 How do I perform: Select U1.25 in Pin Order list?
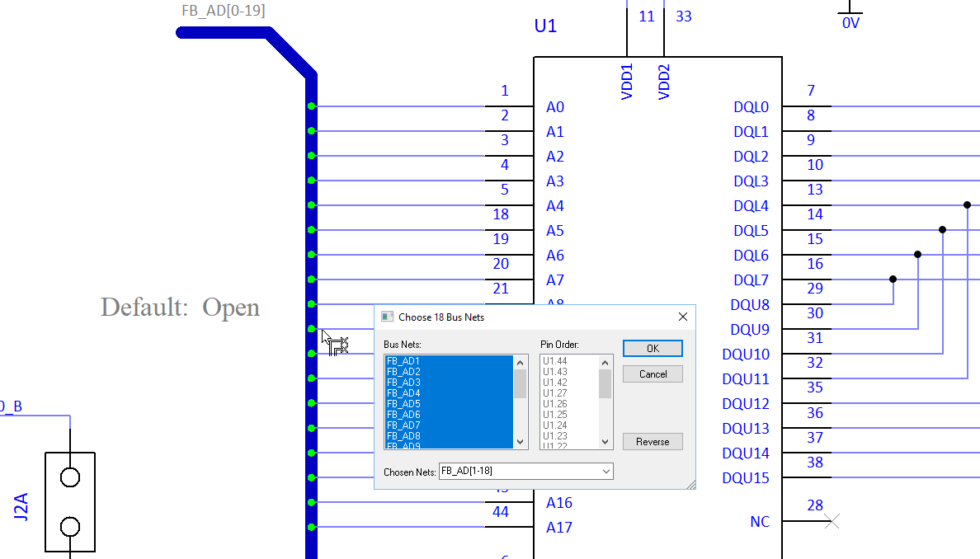(x=568, y=414)
